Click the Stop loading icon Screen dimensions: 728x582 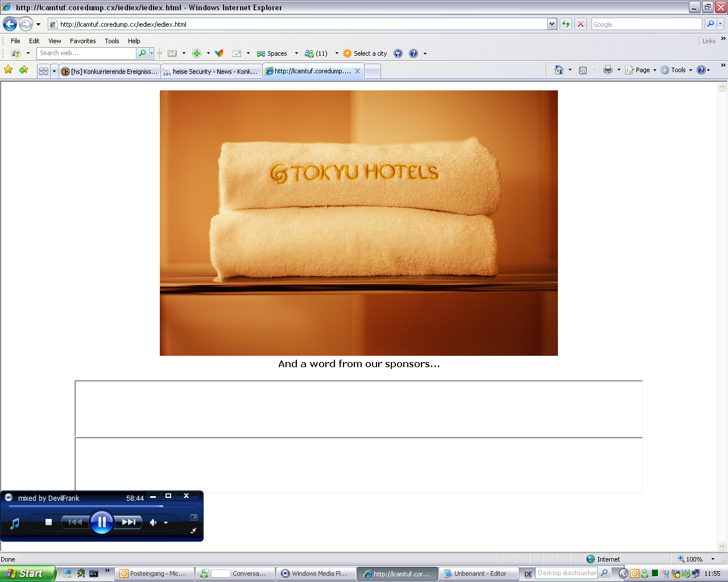tap(581, 24)
